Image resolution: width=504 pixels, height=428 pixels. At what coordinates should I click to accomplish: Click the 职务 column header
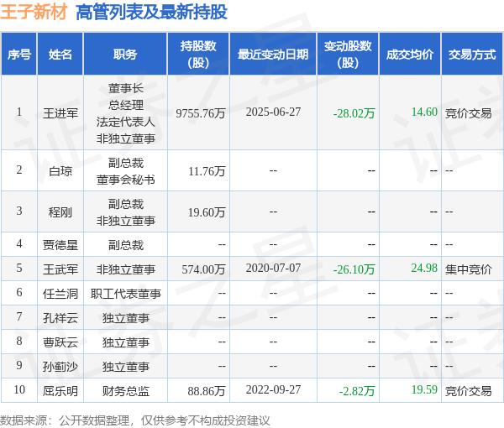coord(125,55)
